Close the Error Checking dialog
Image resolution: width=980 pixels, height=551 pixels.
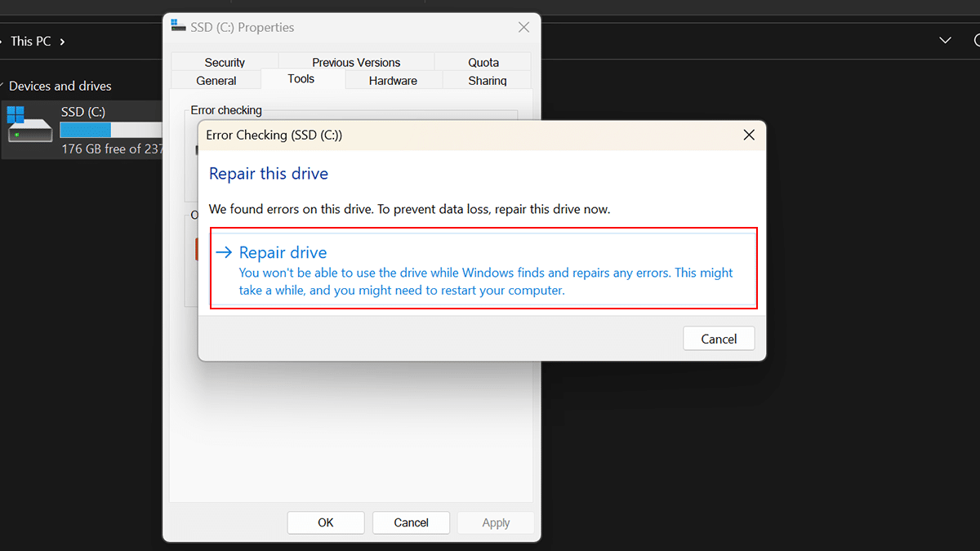[748, 135]
